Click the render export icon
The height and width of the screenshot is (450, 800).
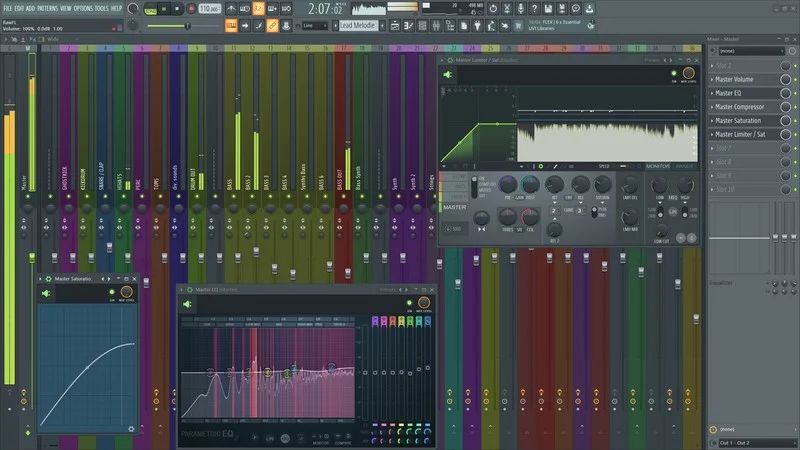click(562, 9)
